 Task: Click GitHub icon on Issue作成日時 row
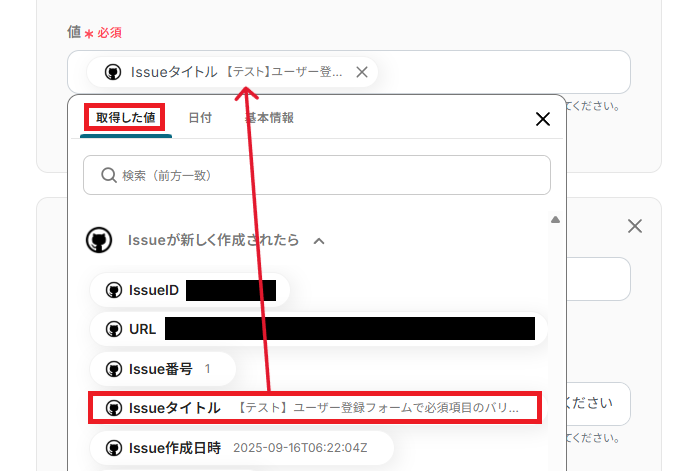(114, 448)
